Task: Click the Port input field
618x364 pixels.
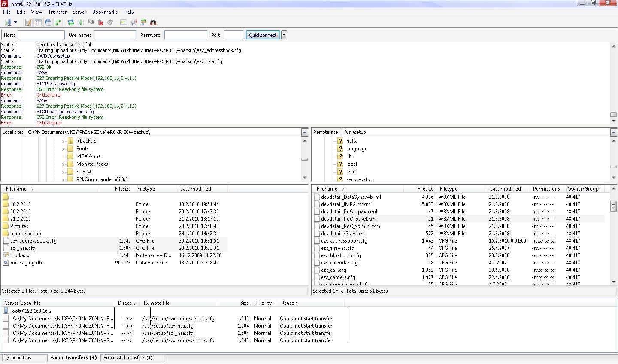Action: [x=233, y=35]
